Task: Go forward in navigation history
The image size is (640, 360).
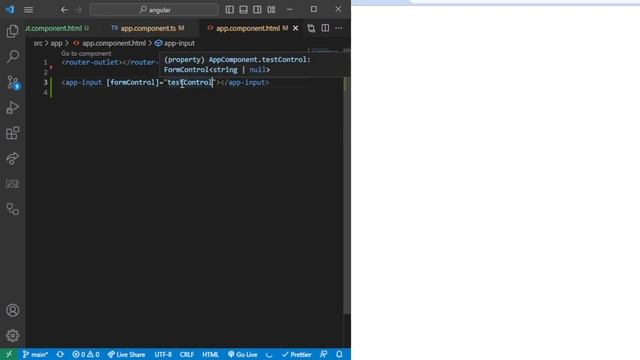Action: coord(78,9)
